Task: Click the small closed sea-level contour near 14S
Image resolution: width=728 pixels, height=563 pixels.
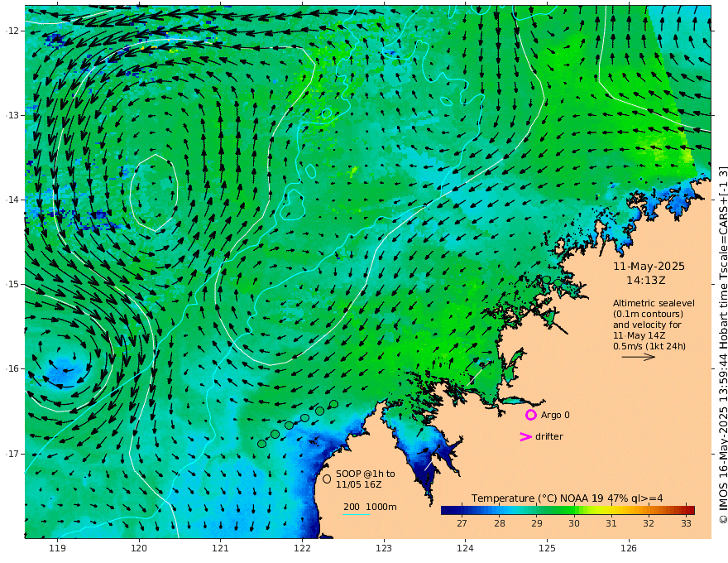Action: 154,193
